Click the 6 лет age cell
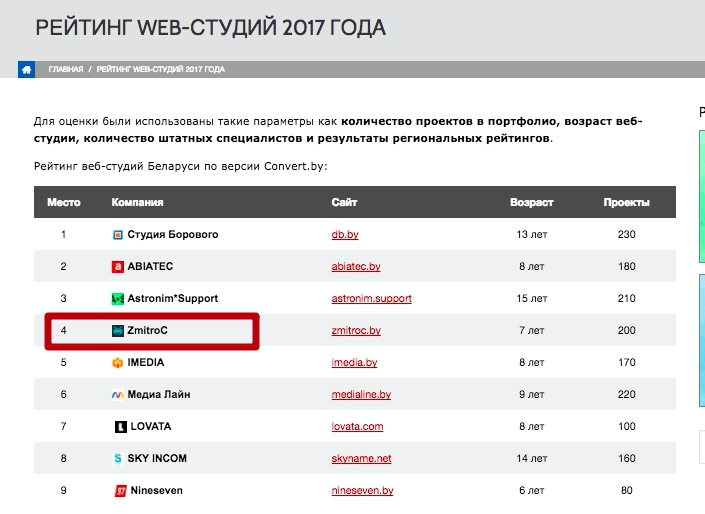705x514 pixels. [531, 490]
